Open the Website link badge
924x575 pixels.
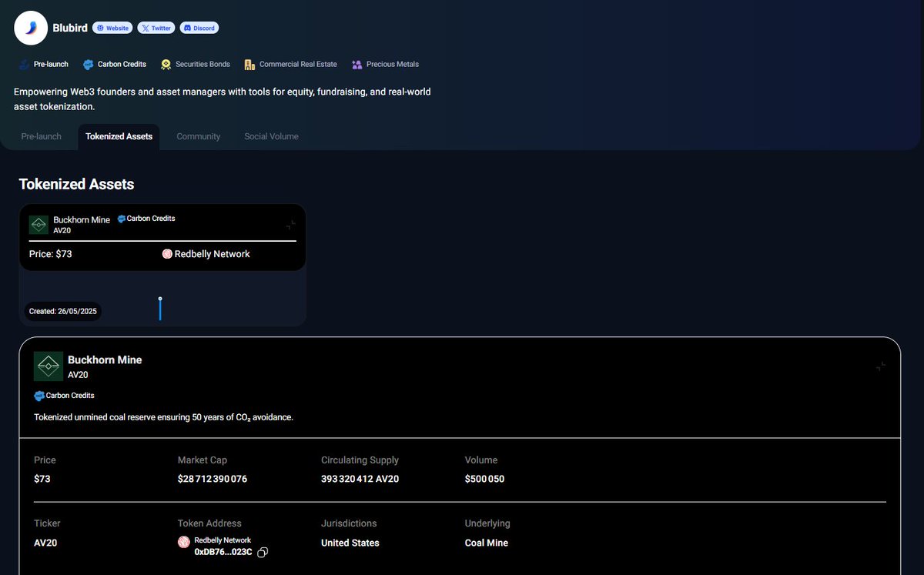point(112,28)
